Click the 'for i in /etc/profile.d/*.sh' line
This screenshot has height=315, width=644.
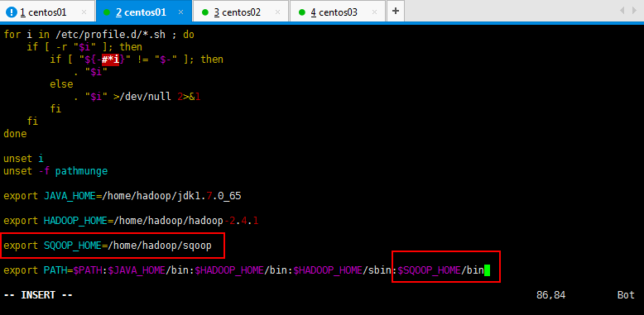(x=99, y=35)
